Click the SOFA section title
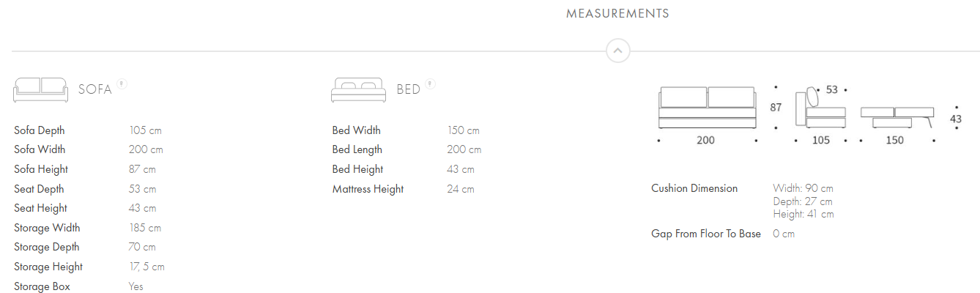980x293 pixels. coord(95,89)
